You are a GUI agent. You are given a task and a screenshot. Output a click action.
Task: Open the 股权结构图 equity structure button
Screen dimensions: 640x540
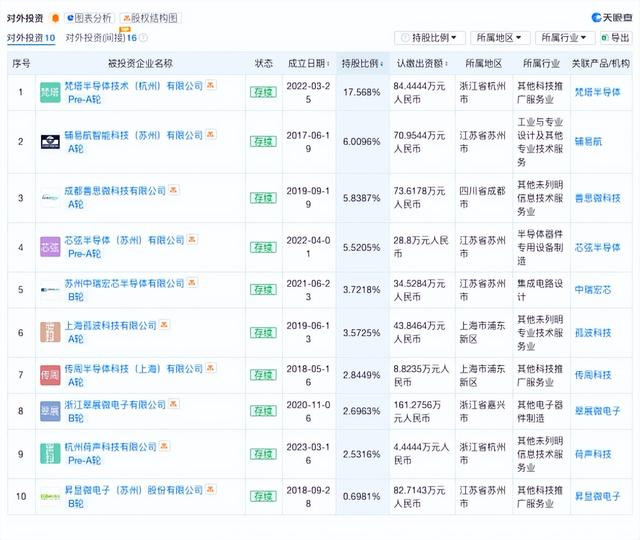[x=151, y=18]
